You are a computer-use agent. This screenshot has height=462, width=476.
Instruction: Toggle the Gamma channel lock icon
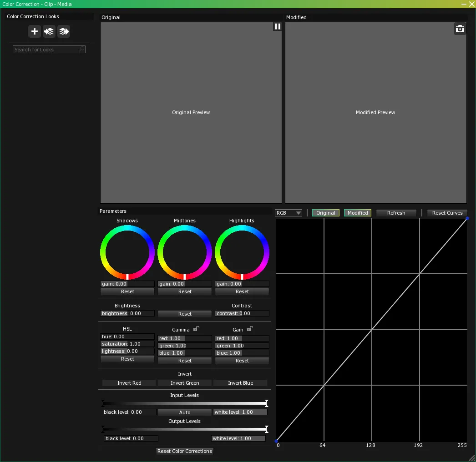(x=196, y=329)
